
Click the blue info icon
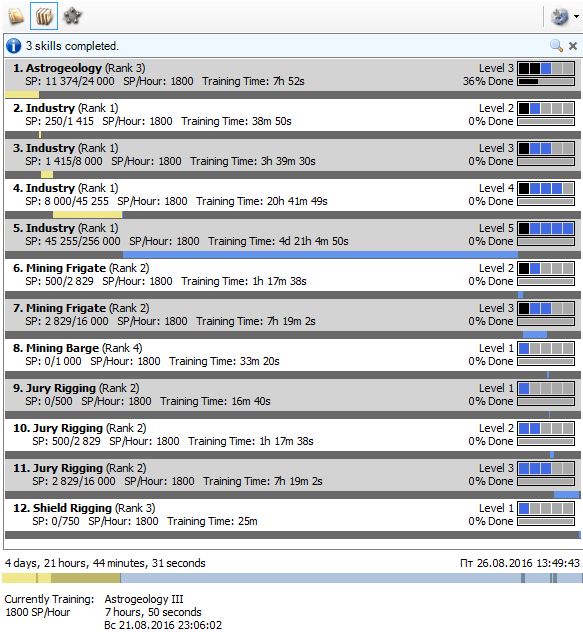pos(13,46)
